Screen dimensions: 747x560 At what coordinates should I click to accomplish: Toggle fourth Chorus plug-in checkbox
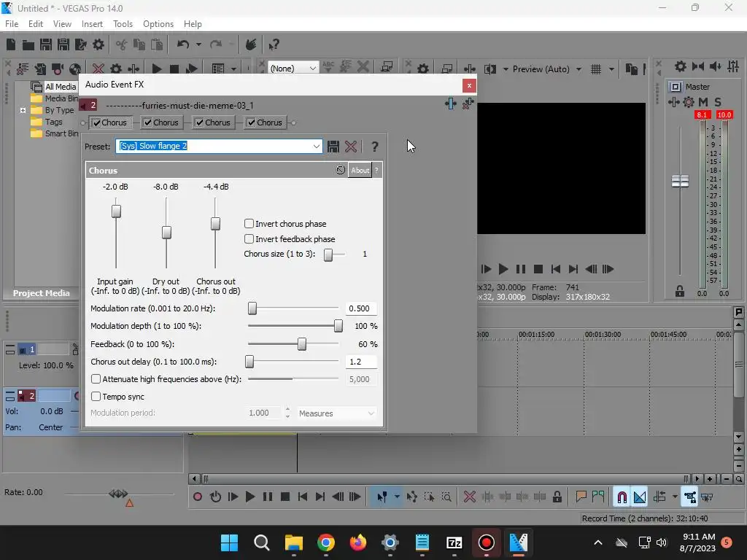pos(251,122)
